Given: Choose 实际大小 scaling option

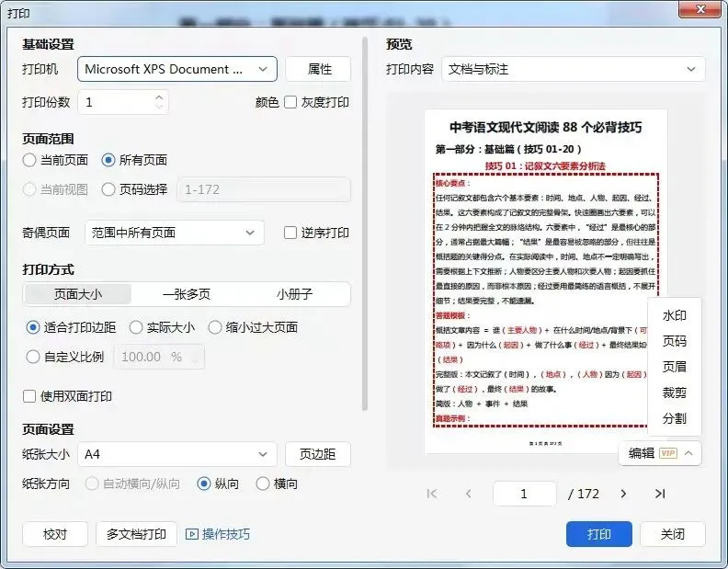Looking at the screenshot, I should 135,327.
